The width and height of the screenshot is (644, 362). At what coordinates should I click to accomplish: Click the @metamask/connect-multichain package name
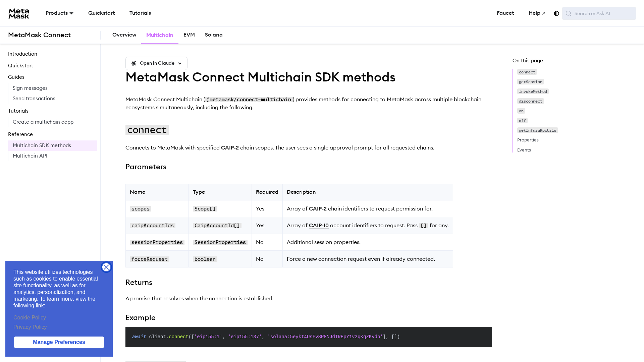tap(249, 100)
